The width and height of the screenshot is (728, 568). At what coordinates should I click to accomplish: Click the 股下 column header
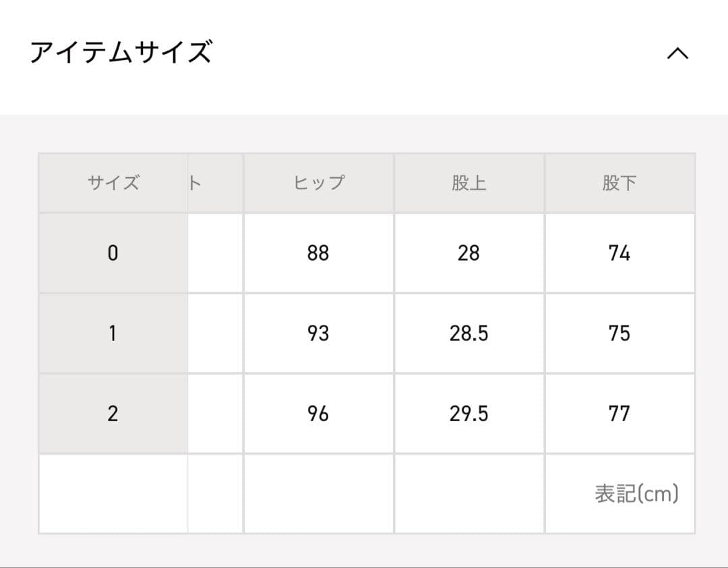(x=619, y=183)
